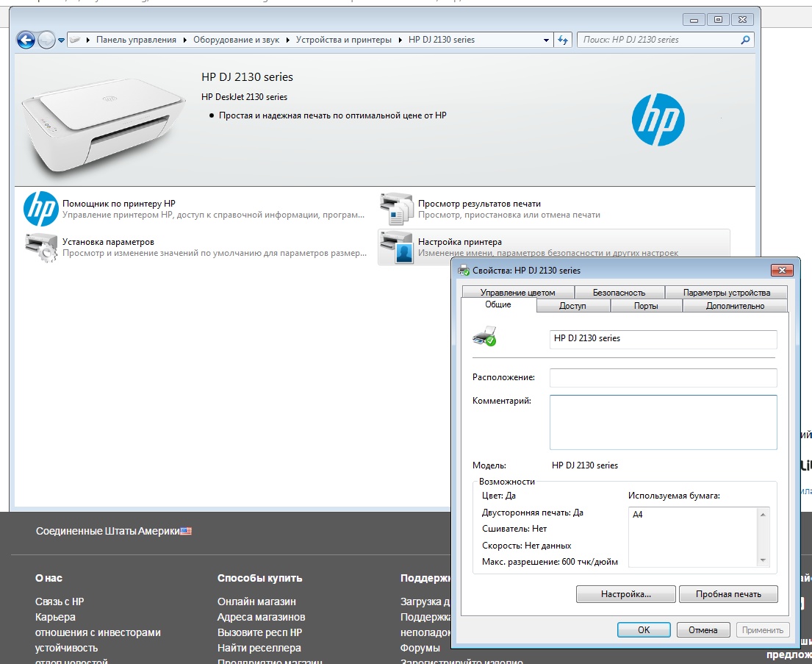
Task: Open Просмотр результатов печати
Action: click(479, 204)
